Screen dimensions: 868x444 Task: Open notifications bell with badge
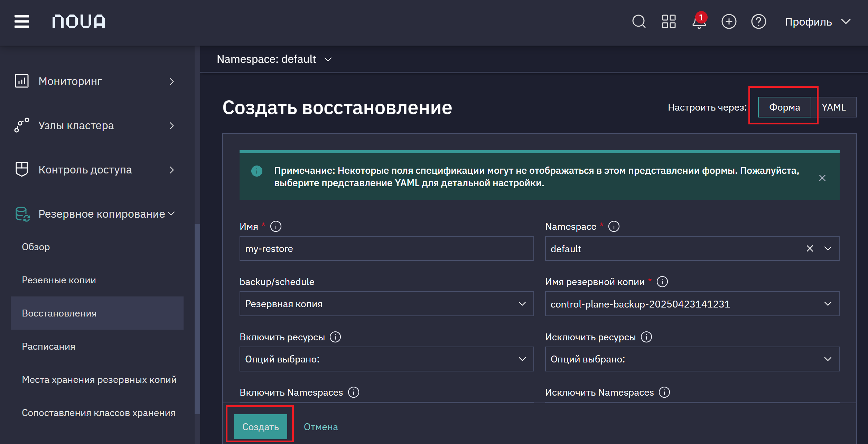tap(699, 21)
